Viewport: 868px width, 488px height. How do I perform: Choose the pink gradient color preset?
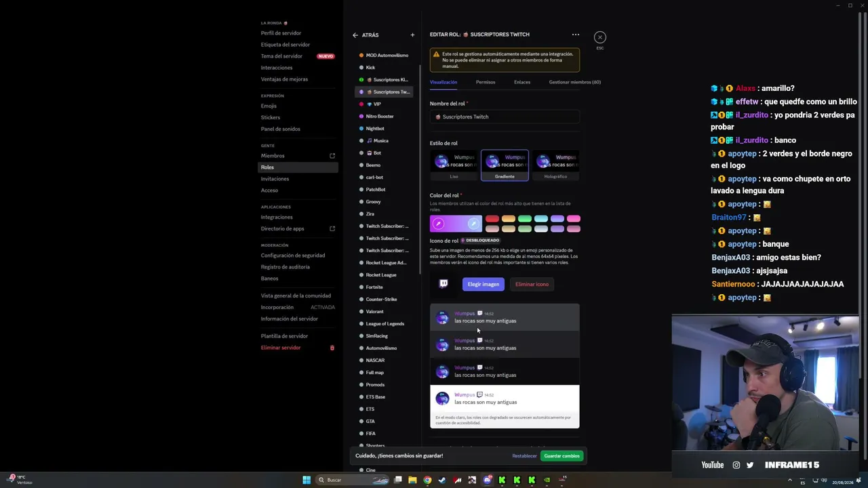coord(574,219)
